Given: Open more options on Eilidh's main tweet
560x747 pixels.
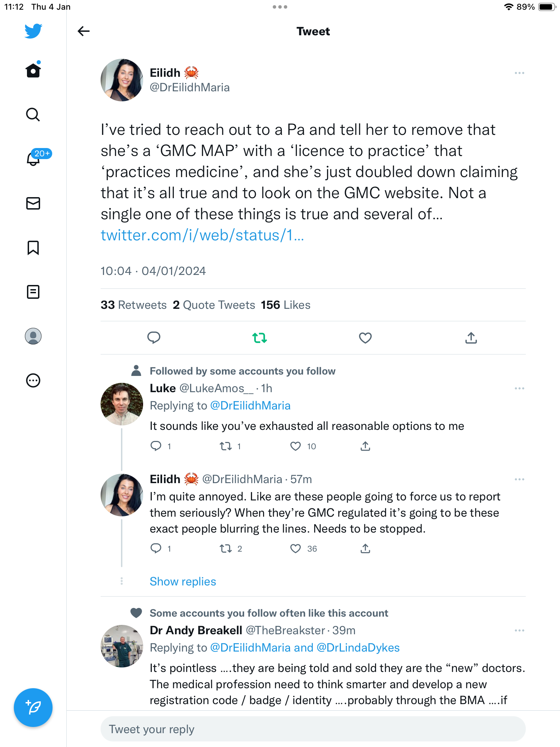Looking at the screenshot, I should (519, 73).
